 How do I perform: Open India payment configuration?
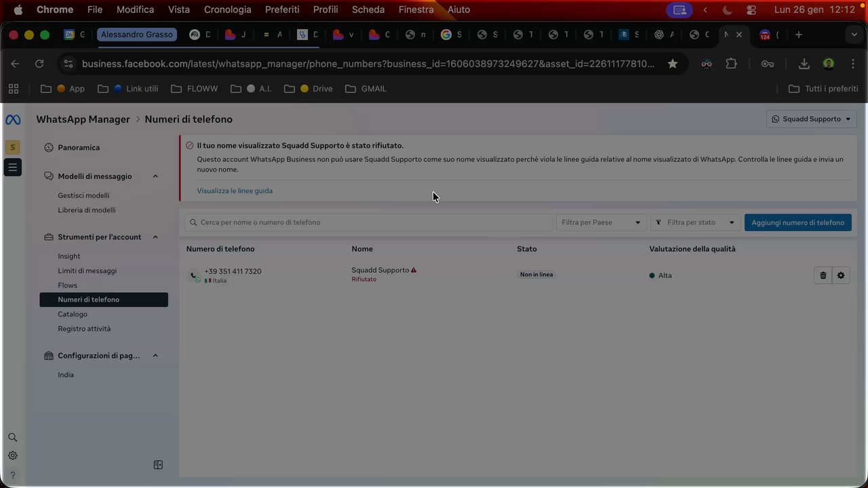pyautogui.click(x=66, y=375)
